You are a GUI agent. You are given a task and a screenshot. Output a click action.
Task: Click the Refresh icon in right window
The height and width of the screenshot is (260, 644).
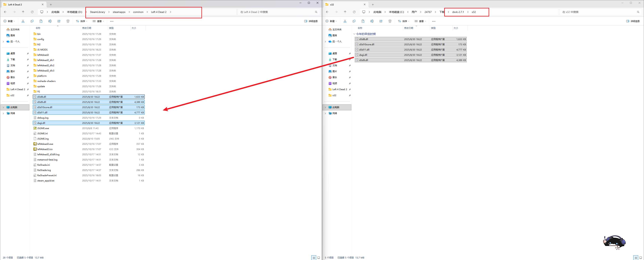coord(354,12)
